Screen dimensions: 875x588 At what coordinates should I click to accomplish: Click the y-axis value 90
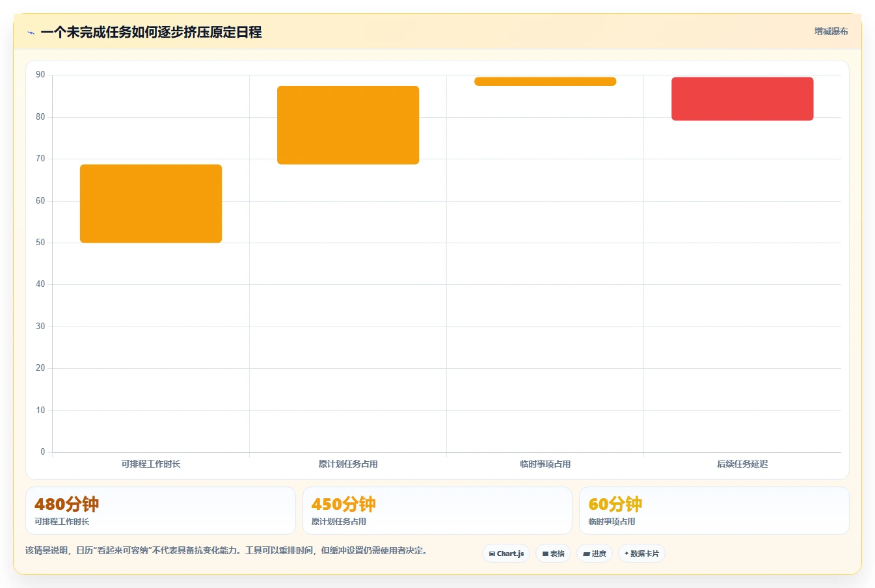40,75
